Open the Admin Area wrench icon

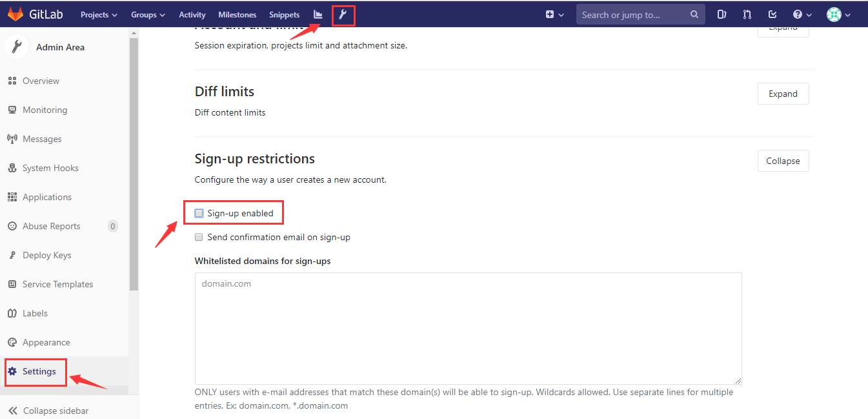(343, 15)
